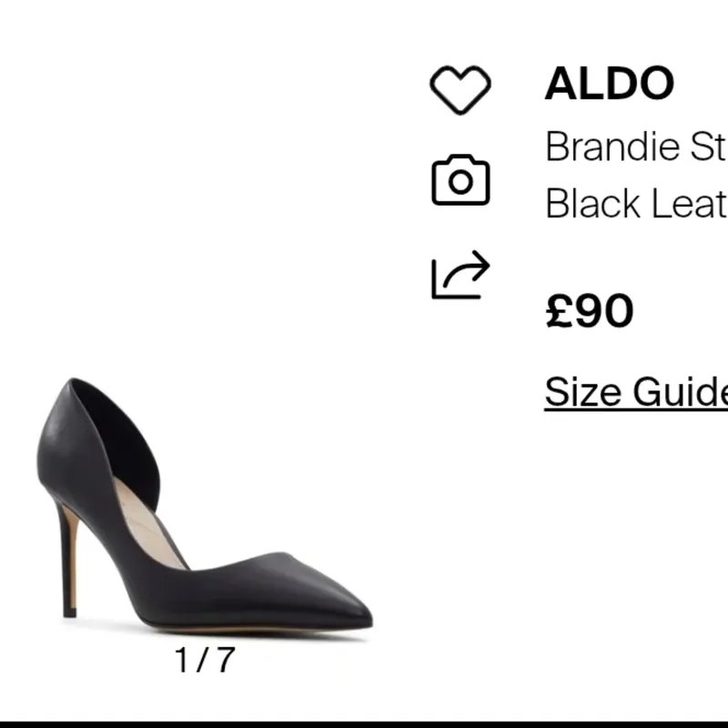Click the black bar at the bottom
Image resolution: width=728 pixels, height=728 pixels.
(x=364, y=723)
